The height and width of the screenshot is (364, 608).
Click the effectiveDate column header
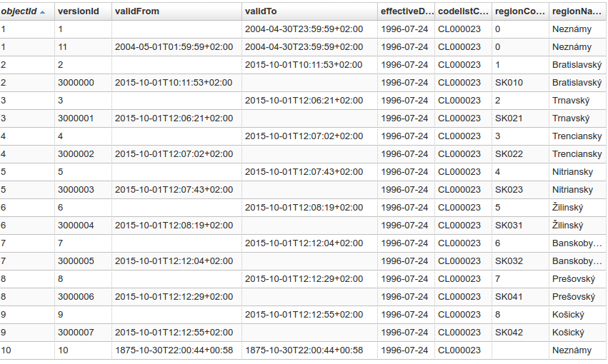(x=406, y=11)
